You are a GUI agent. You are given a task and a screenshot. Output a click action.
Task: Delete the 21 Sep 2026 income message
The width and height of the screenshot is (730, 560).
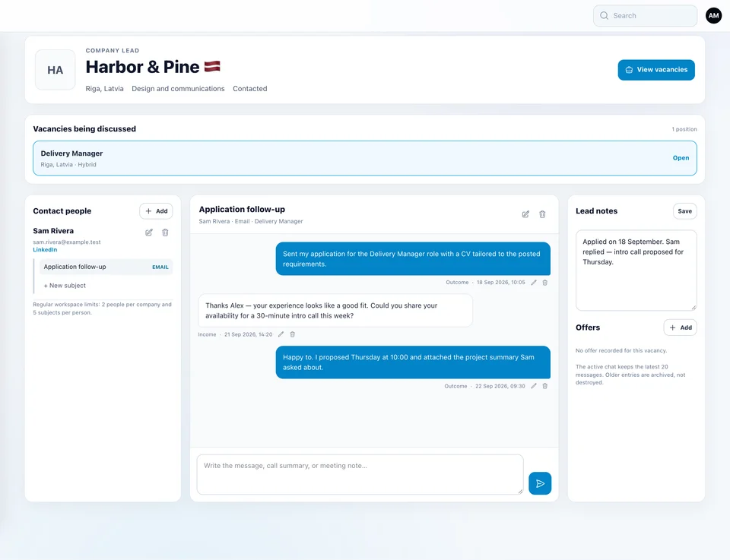pos(293,334)
